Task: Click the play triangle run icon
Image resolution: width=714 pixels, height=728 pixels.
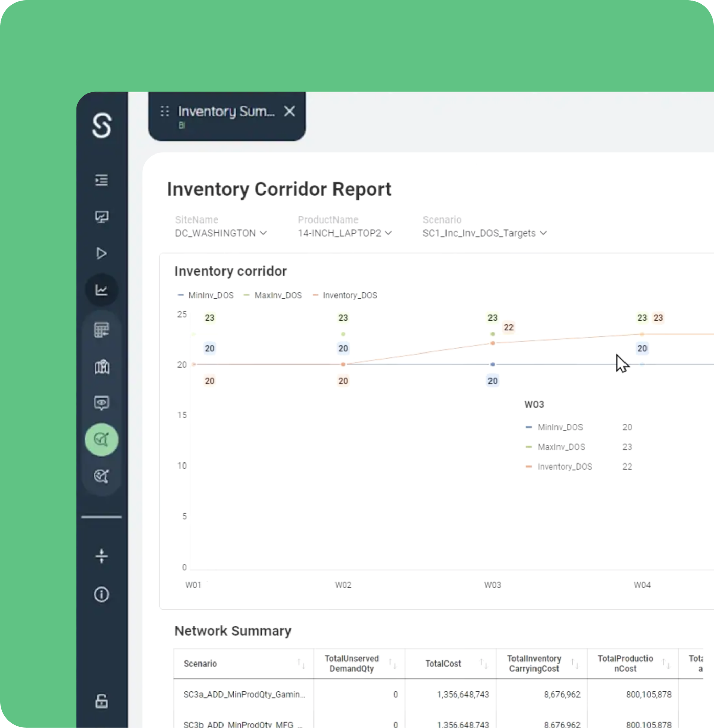Action: [x=102, y=253]
